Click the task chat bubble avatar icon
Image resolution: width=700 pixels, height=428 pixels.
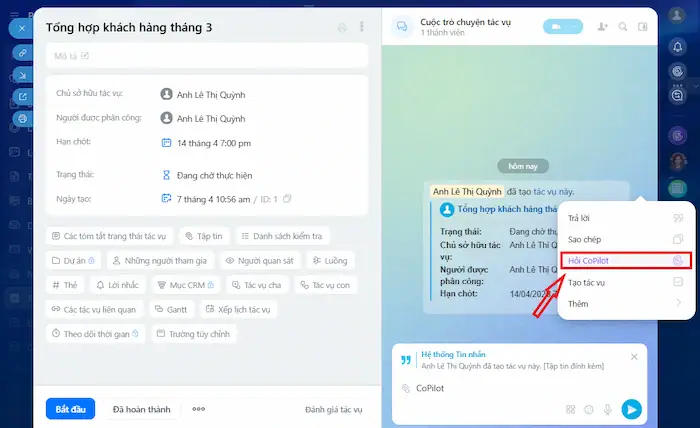click(x=402, y=27)
